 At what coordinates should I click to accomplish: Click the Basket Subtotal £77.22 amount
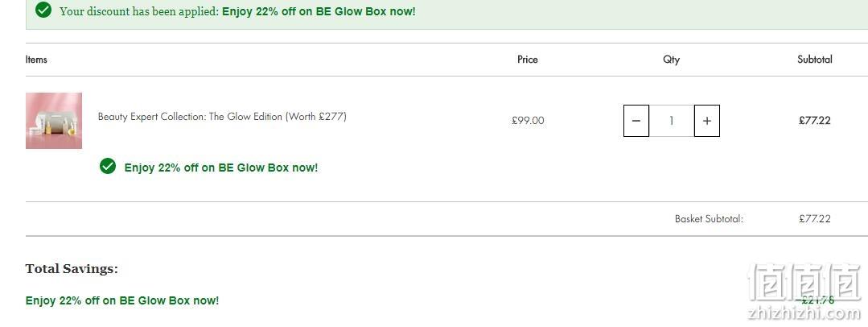815,219
